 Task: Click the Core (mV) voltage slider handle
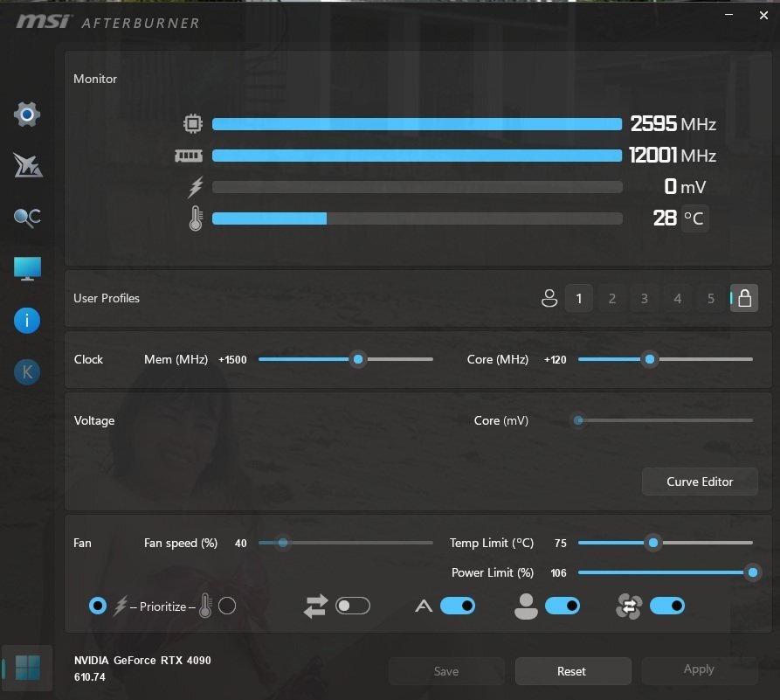point(578,420)
